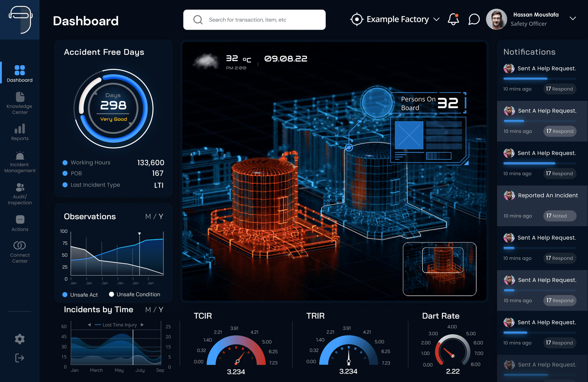Open Actions chat bubble icon

pyautogui.click(x=20, y=220)
